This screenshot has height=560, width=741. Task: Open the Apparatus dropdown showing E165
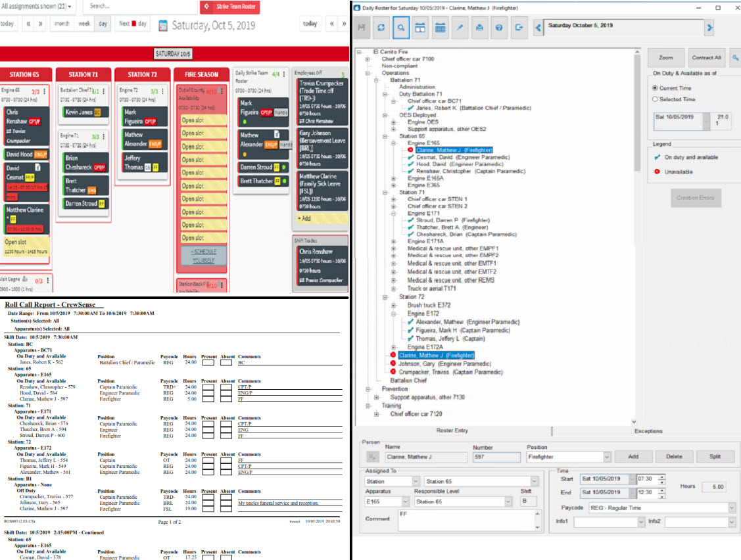tap(406, 502)
